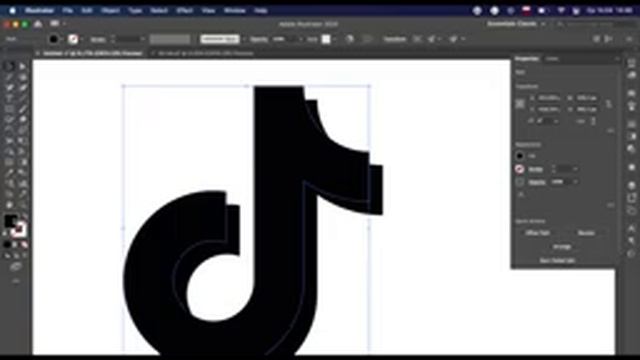Select the Eyedropper tool
Viewport: 640px width, 360px height.
(9, 173)
